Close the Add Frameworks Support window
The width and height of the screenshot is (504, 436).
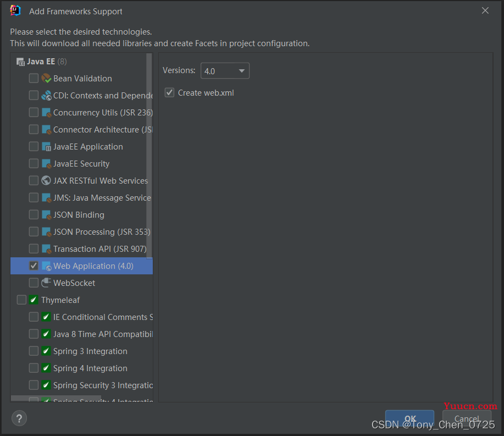coord(485,10)
